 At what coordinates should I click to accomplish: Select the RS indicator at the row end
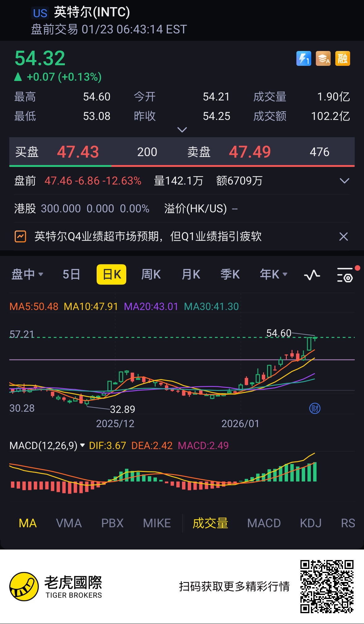coord(348,523)
